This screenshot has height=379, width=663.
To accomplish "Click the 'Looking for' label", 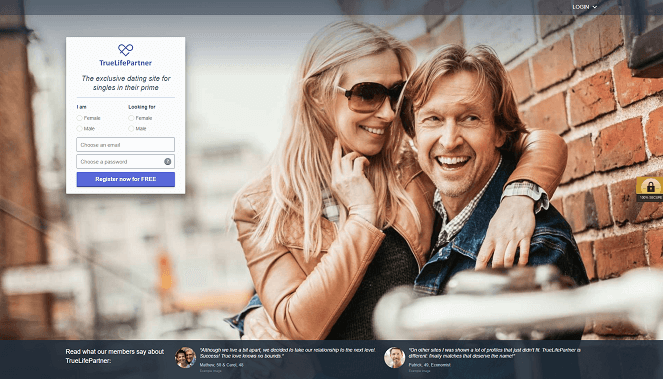I will pyautogui.click(x=142, y=107).
